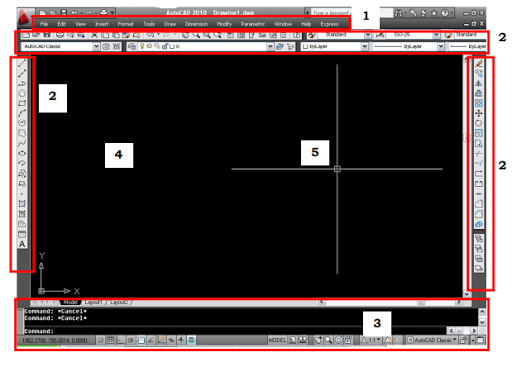Click Bring to Front draw order icon
Image resolution: width=512 pixels, height=367 pixels.
pyautogui.click(x=479, y=239)
